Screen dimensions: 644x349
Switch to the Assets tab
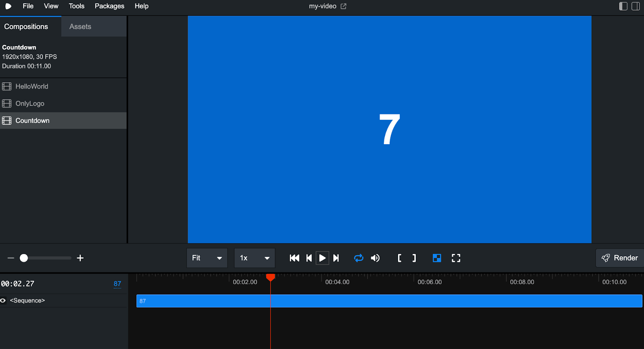pyautogui.click(x=80, y=27)
